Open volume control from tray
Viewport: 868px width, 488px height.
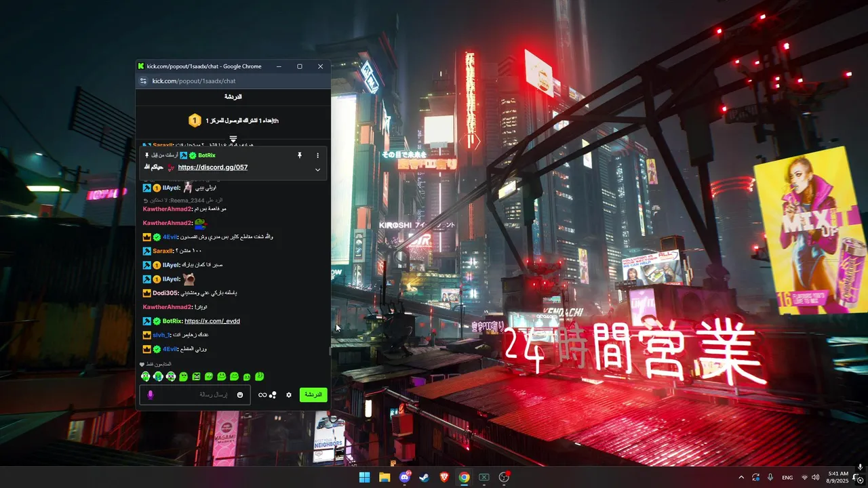coord(816,477)
